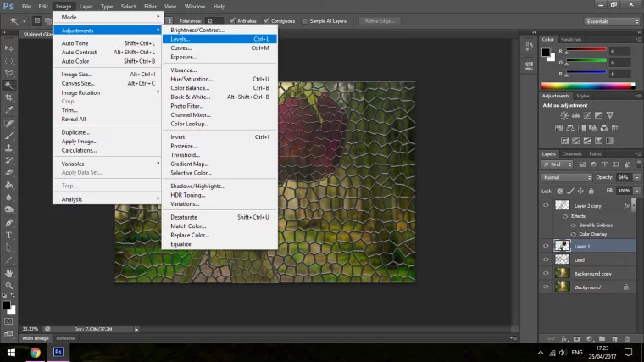Viewport: 644px width, 362px height.
Task: Add layer mask icon
Action: point(577,338)
